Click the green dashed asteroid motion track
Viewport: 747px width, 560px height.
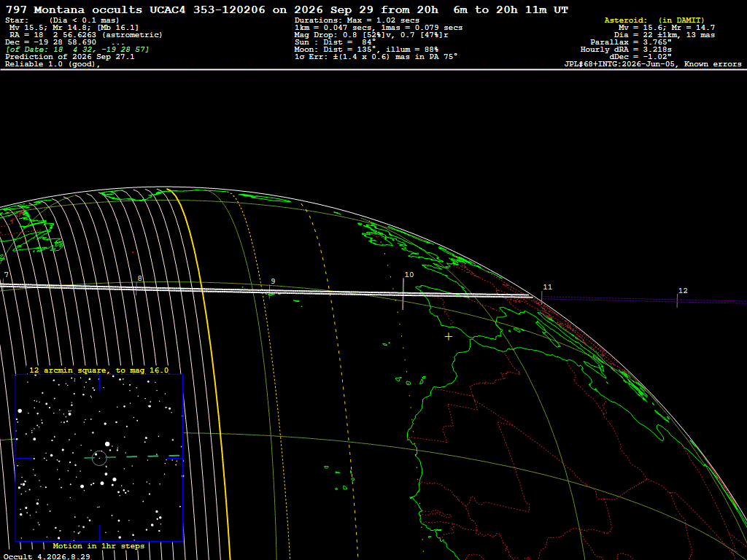click(133, 456)
